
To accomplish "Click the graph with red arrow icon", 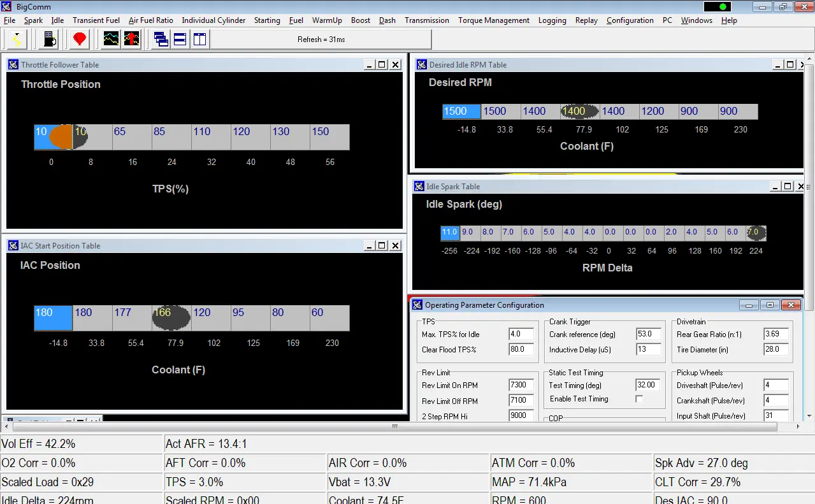I will [x=132, y=40].
